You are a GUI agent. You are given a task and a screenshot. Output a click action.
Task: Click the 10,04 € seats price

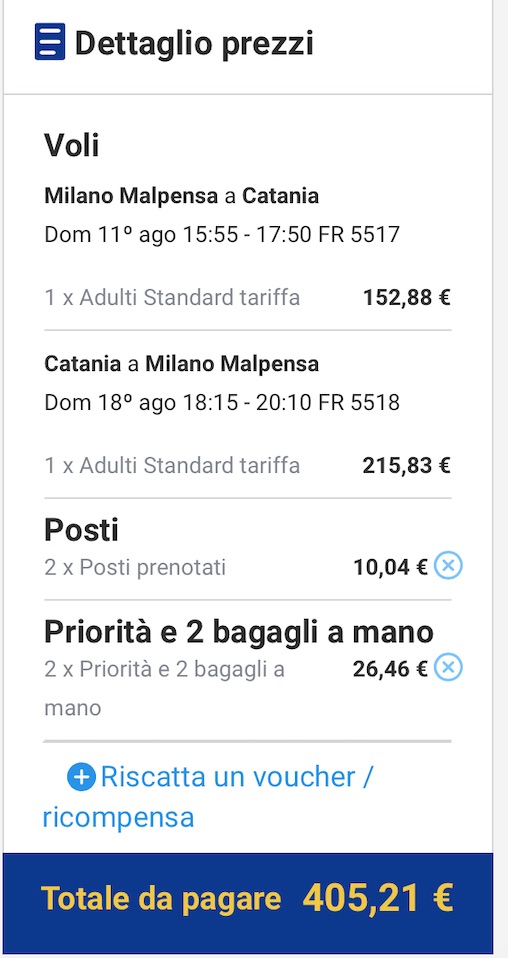point(391,568)
